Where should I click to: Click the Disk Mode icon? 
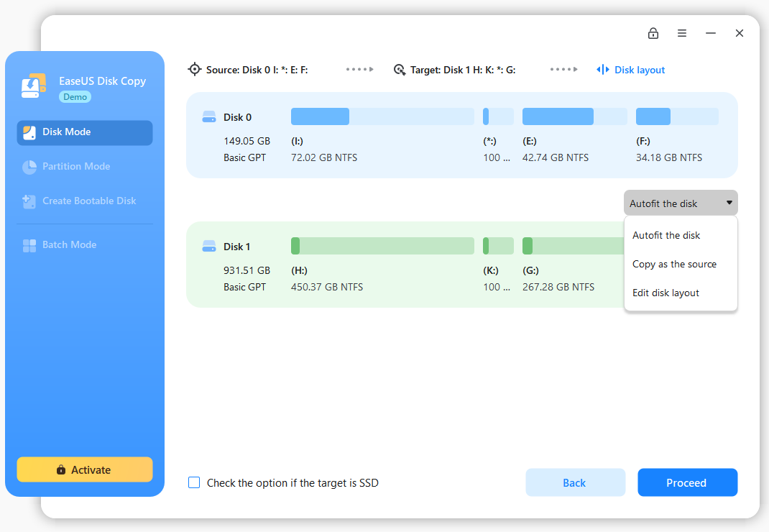coord(29,132)
